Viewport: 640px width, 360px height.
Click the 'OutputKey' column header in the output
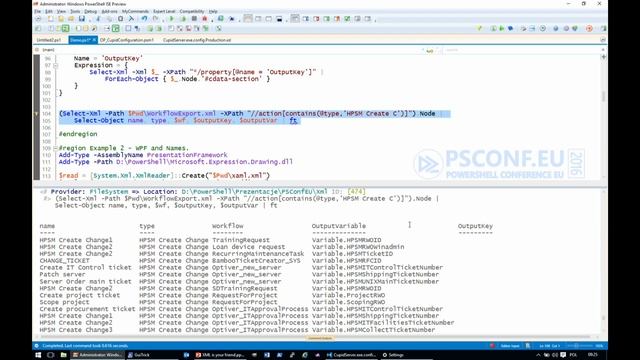tap(475, 226)
